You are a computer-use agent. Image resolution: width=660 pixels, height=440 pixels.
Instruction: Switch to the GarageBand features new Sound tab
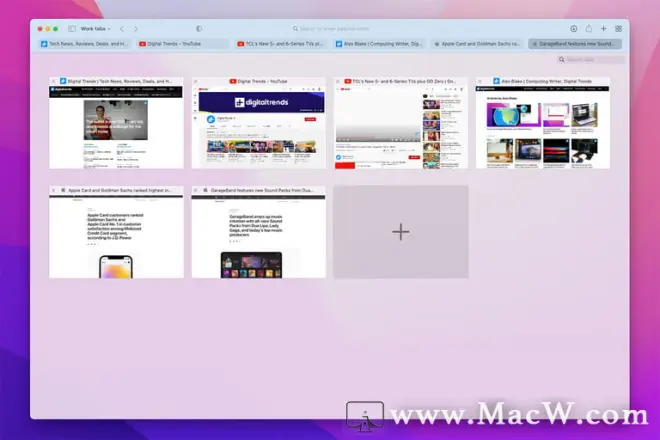(575, 44)
